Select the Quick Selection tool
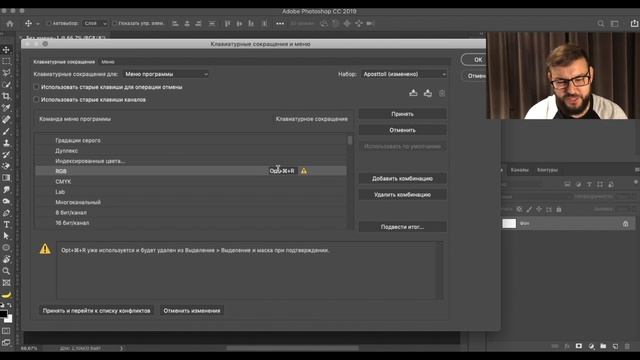 pyautogui.click(x=6, y=84)
